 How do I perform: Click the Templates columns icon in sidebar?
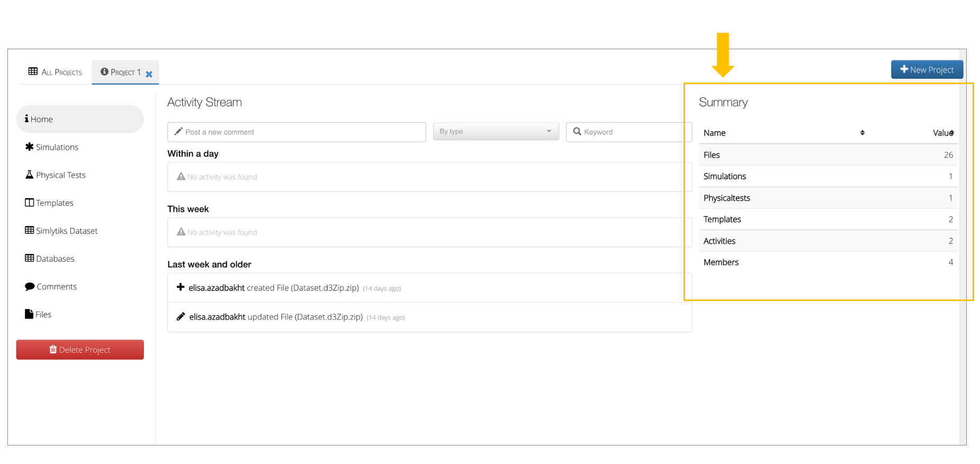click(29, 203)
